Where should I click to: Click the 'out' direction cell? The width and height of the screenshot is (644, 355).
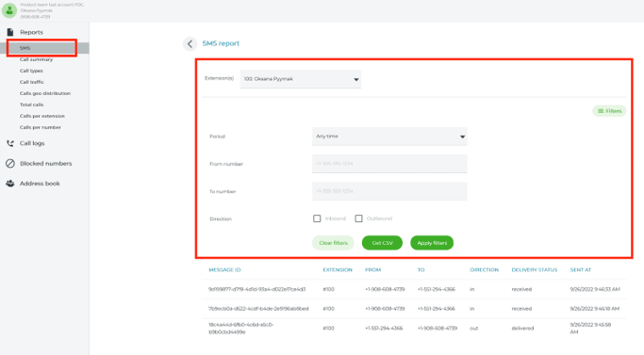(x=474, y=329)
